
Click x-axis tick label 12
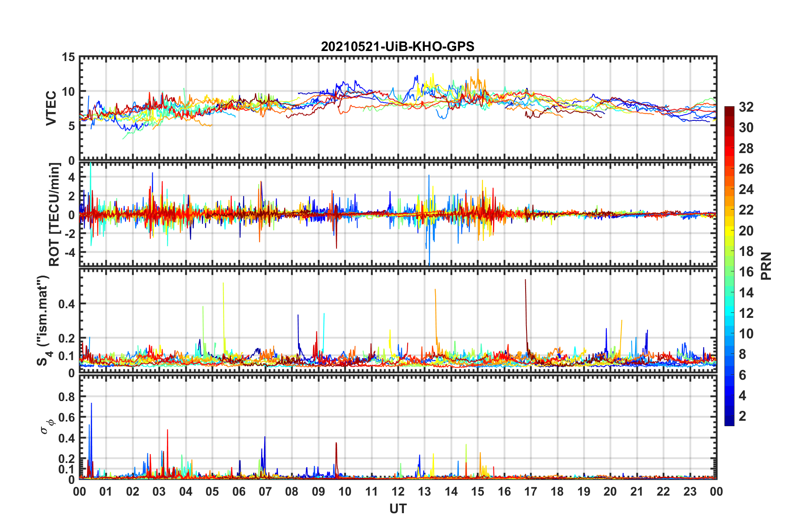pos(398,491)
